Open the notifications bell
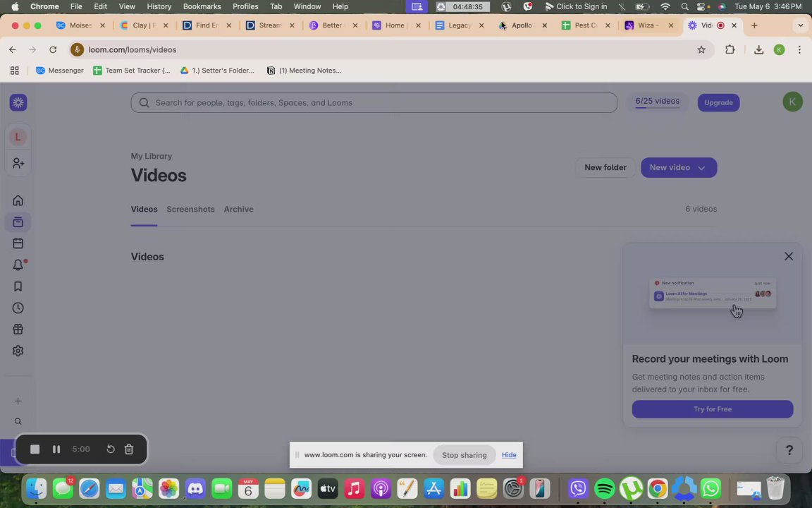The width and height of the screenshot is (812, 508). point(18,265)
